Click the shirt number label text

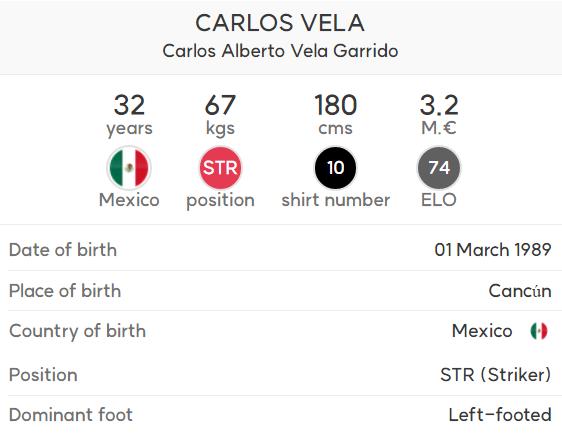335,200
